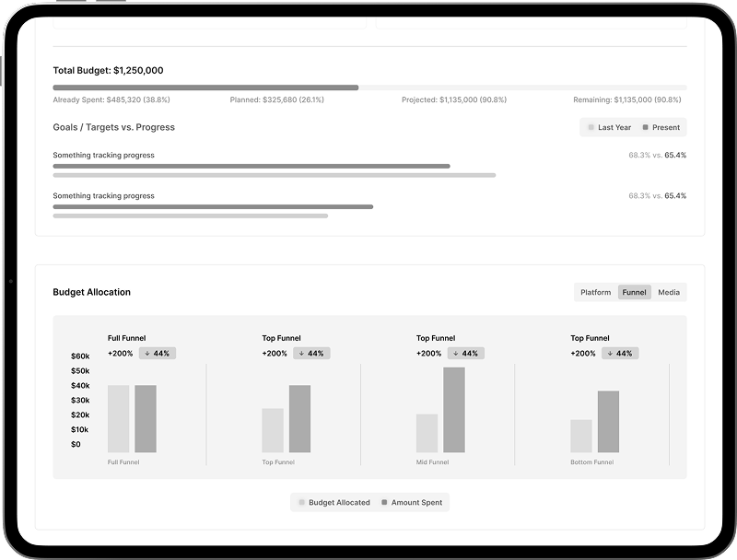Select the Budget Allocated bar for Full Funnel

point(119,418)
